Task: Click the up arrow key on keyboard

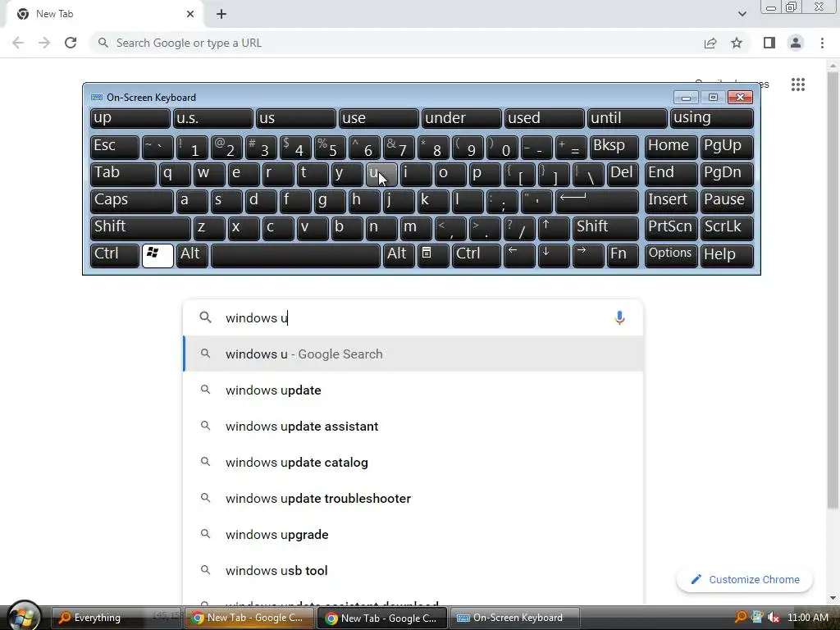Action: [554, 228]
